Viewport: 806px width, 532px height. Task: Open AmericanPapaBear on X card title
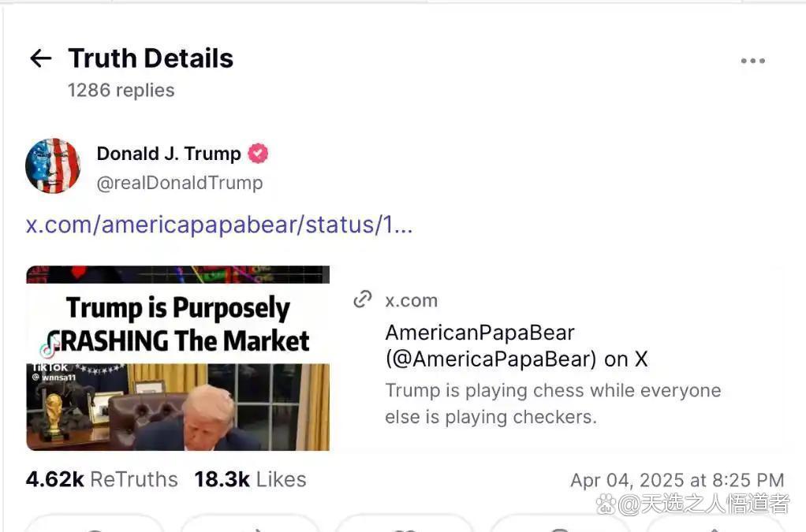(516, 345)
